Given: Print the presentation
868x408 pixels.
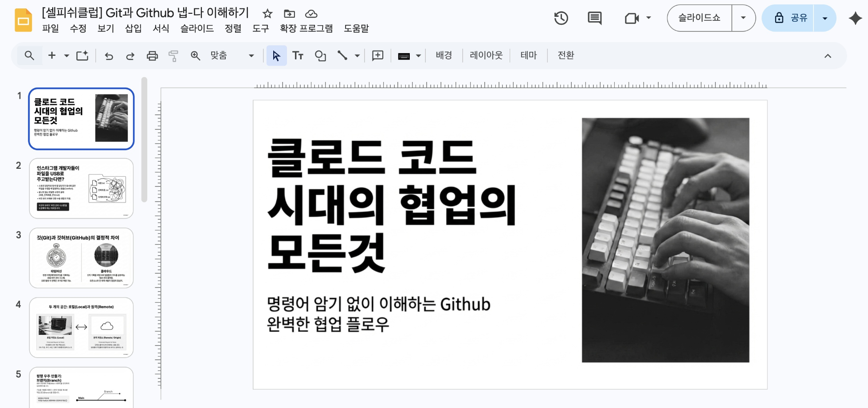Looking at the screenshot, I should (152, 56).
